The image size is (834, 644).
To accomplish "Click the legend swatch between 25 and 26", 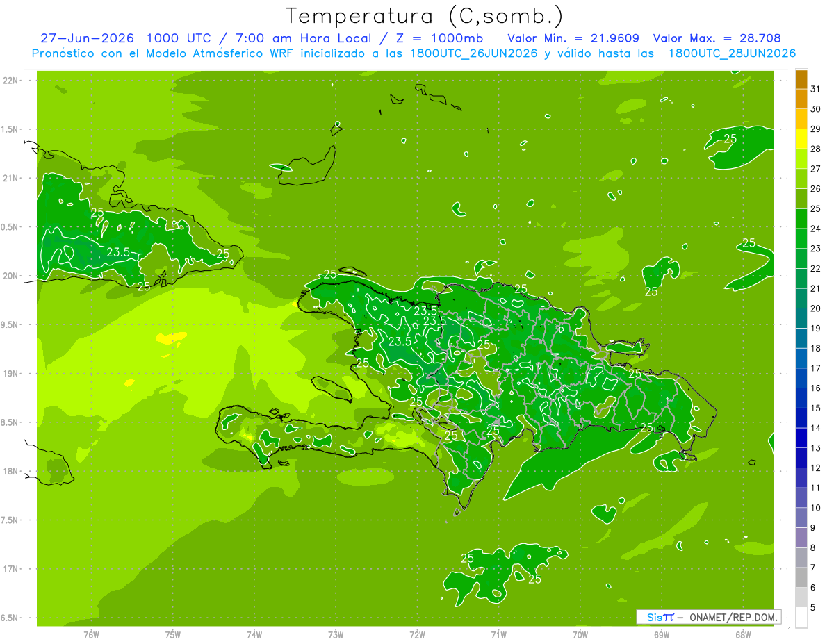I will tap(801, 199).
